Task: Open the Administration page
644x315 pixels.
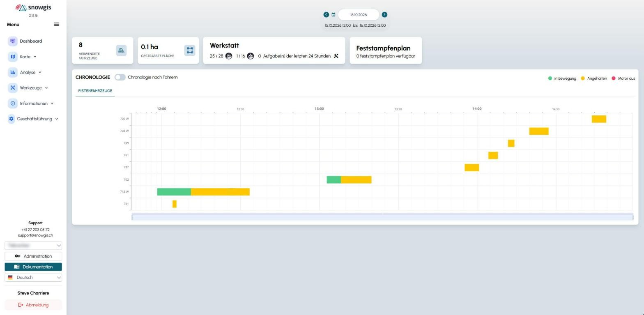Action: pyautogui.click(x=33, y=256)
